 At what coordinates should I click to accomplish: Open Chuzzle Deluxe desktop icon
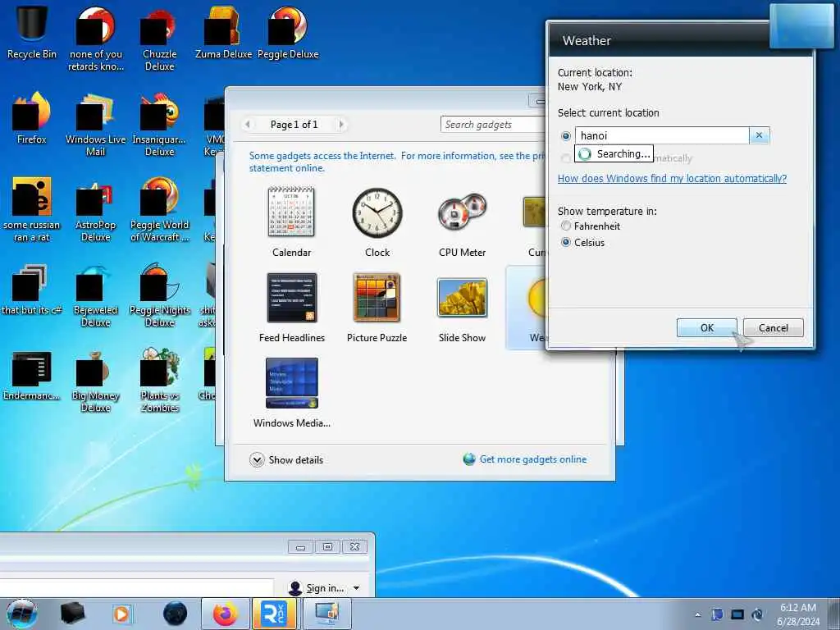click(159, 39)
